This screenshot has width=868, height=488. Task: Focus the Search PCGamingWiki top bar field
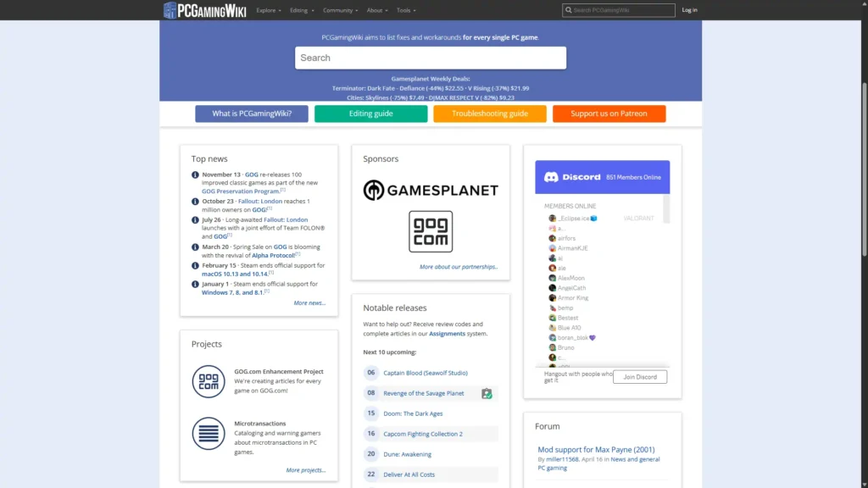pos(619,10)
